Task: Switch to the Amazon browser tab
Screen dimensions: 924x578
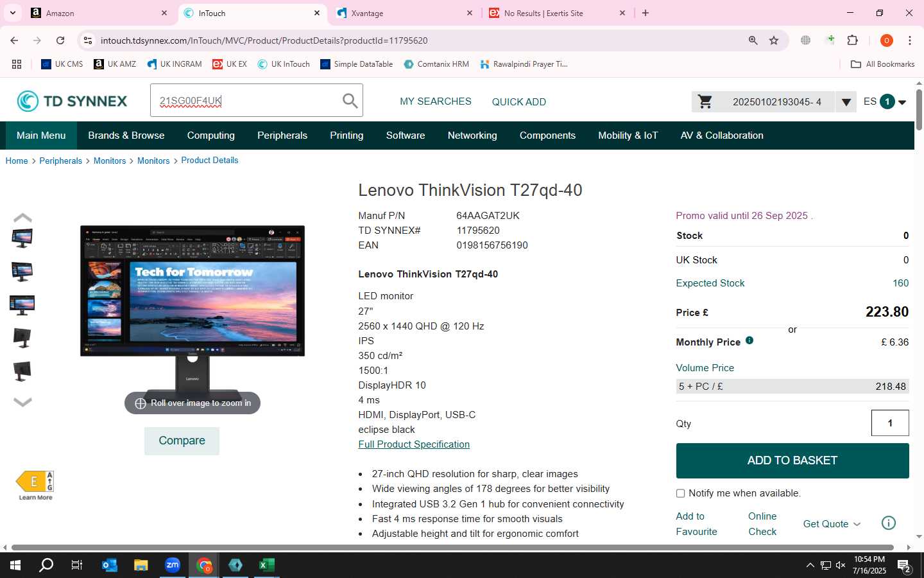Action: [x=99, y=13]
